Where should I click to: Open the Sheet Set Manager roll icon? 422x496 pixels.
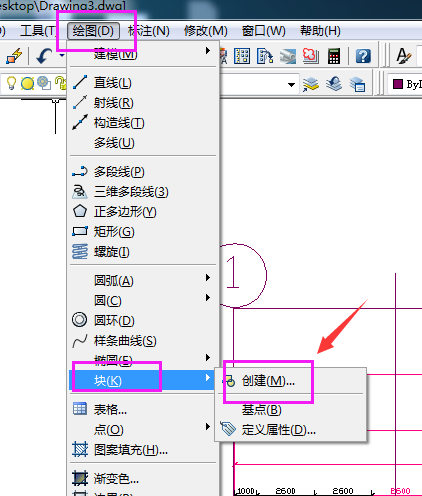pyautogui.click(x=287, y=56)
